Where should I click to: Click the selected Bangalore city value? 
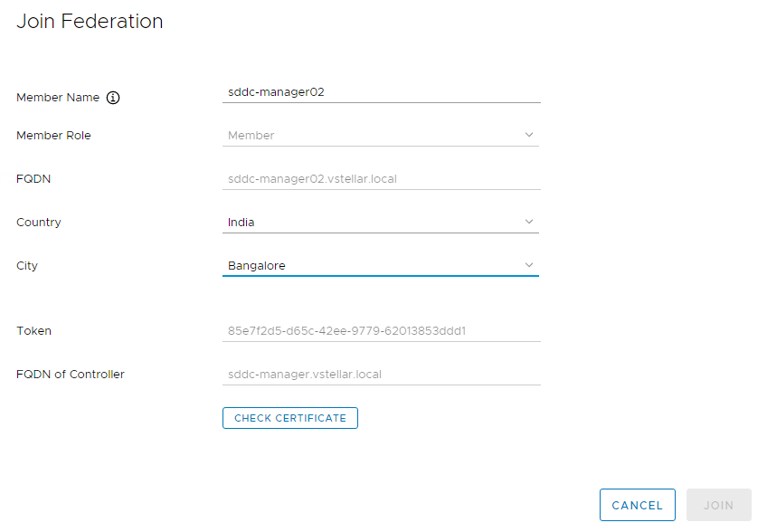click(257, 266)
